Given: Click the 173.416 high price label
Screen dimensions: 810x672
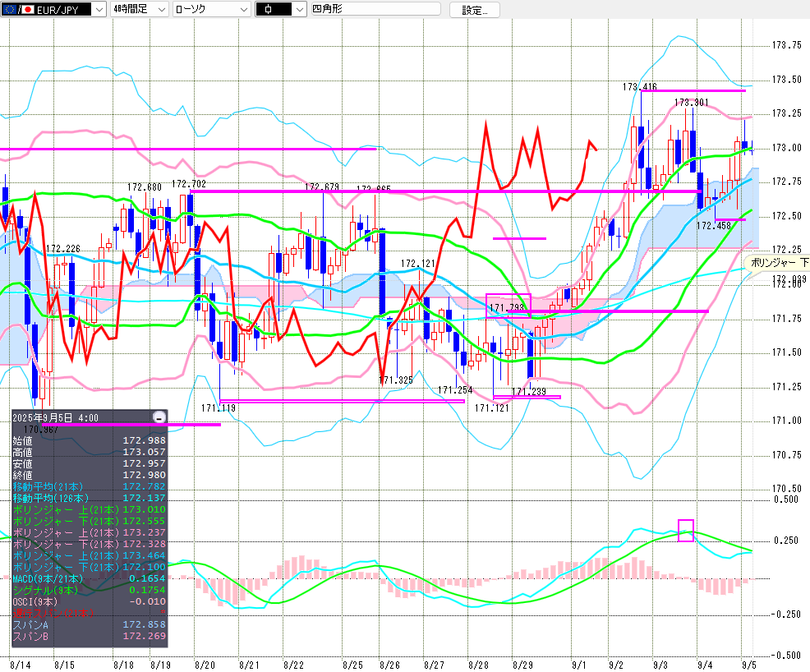Looking at the screenshot, I should point(639,87).
